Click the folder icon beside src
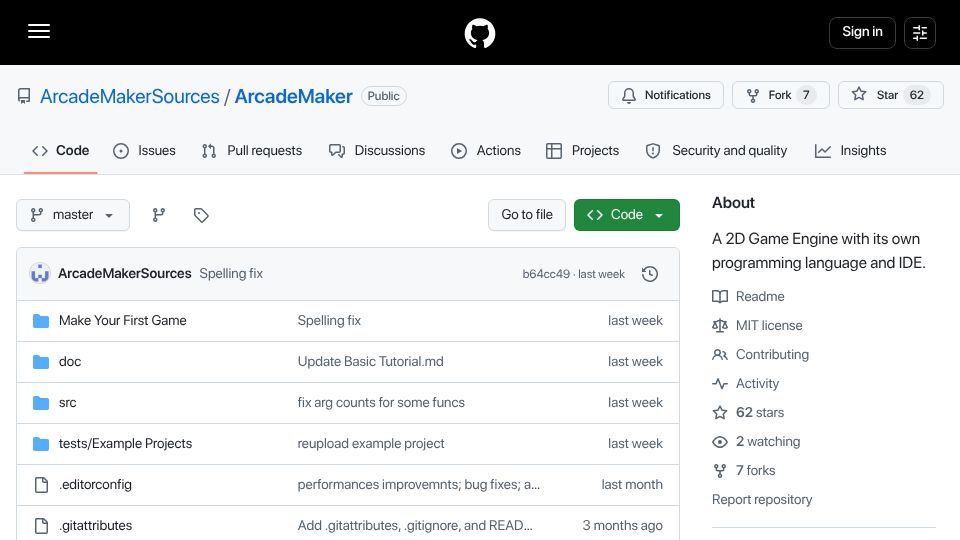Viewport: 960px width, 540px height. tap(41, 403)
